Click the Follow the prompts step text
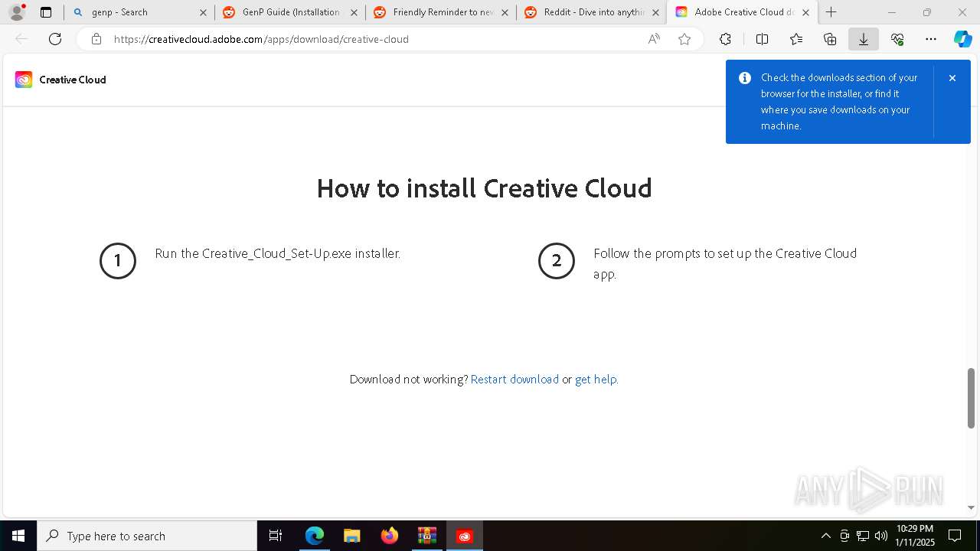The image size is (980, 551). (725, 263)
